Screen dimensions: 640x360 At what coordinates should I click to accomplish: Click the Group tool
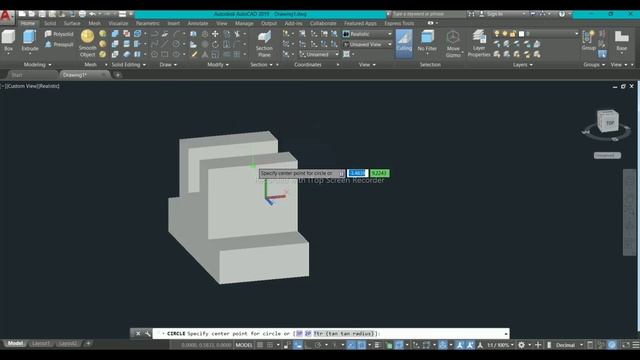coord(588,40)
